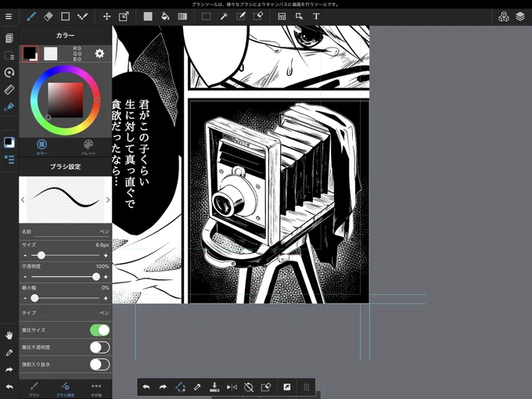The height and width of the screenshot is (399, 532).
Task: Decrease 不透明度 with minus button
Action: pos(25,277)
